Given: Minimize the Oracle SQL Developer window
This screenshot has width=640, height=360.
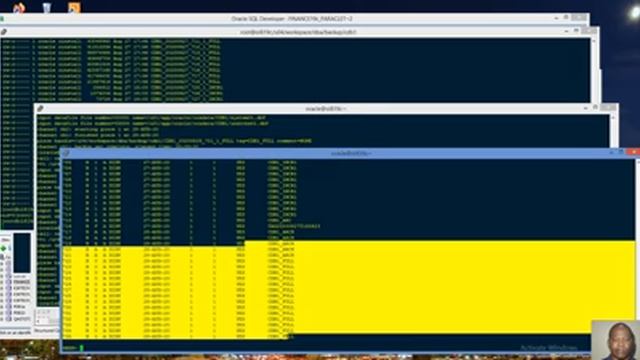Looking at the screenshot, I should tap(556, 18).
